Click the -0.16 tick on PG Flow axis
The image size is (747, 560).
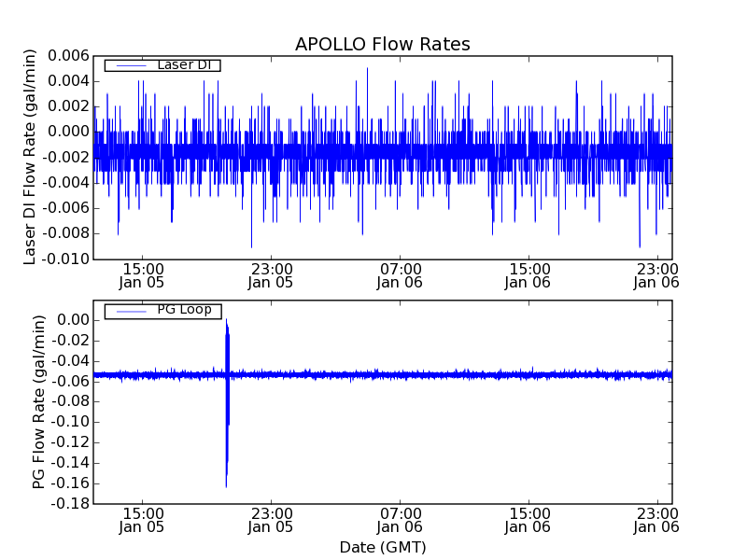70,483
